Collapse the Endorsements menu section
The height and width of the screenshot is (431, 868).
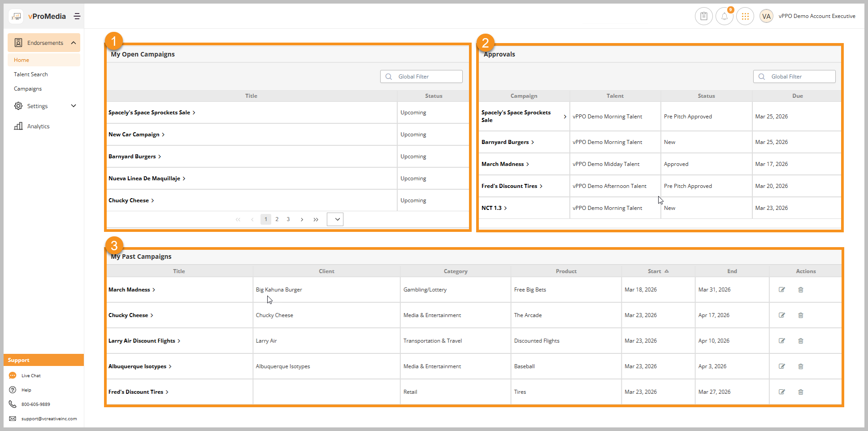[x=74, y=43]
